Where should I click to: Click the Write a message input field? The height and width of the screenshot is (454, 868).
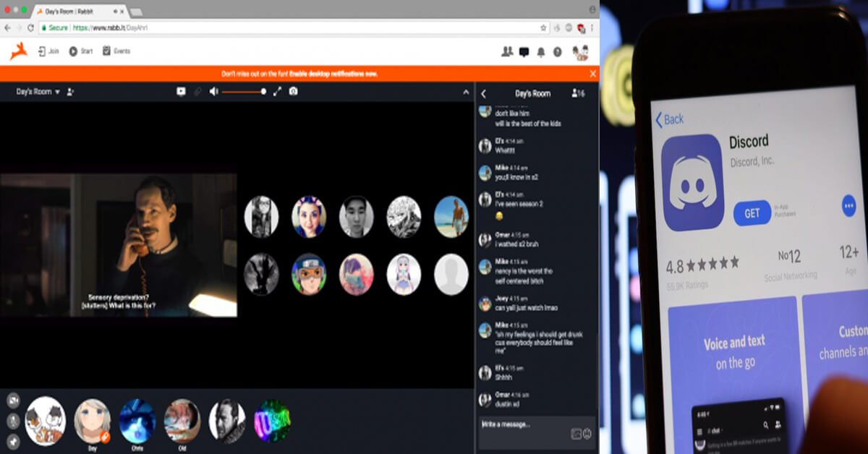point(524,424)
